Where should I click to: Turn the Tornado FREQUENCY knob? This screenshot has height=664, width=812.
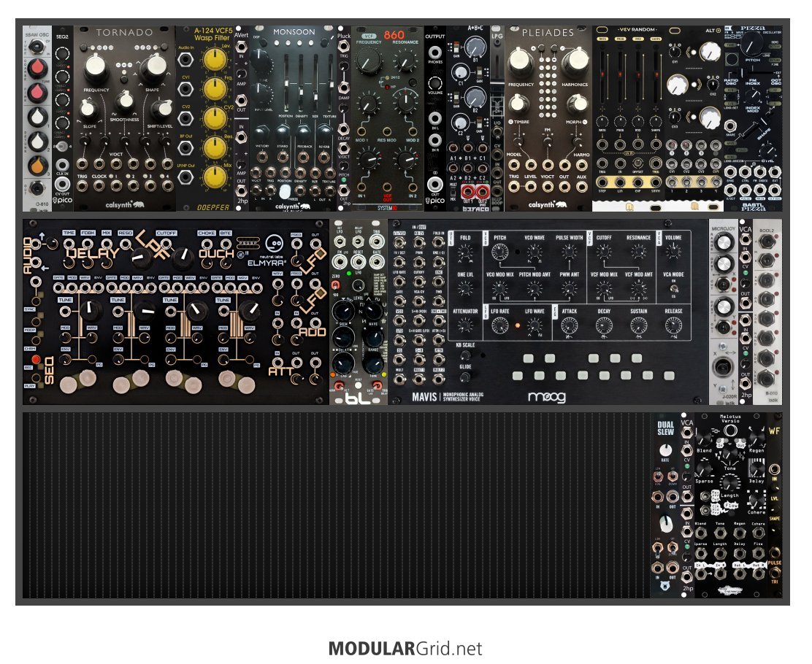point(96,69)
